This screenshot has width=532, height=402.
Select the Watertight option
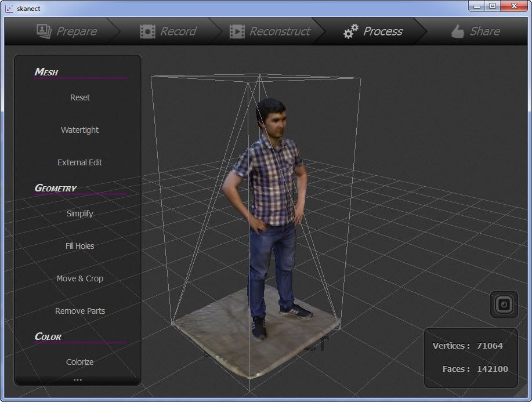pos(79,130)
